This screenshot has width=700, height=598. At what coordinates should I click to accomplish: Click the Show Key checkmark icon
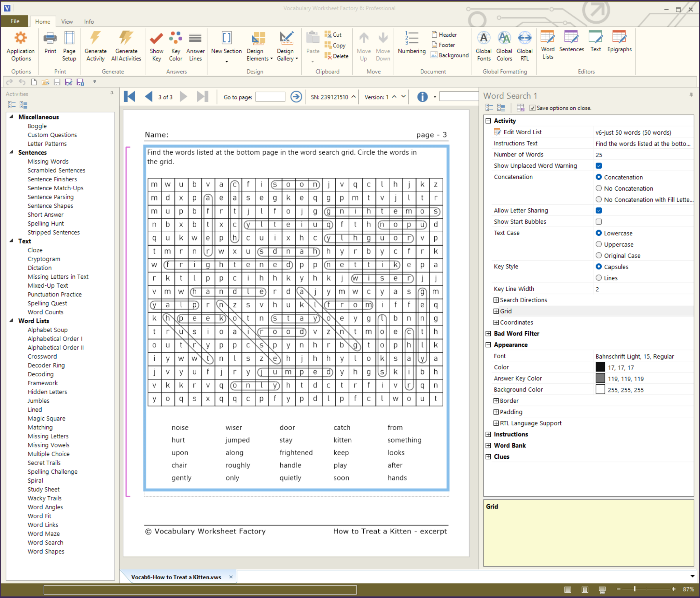tap(156, 39)
